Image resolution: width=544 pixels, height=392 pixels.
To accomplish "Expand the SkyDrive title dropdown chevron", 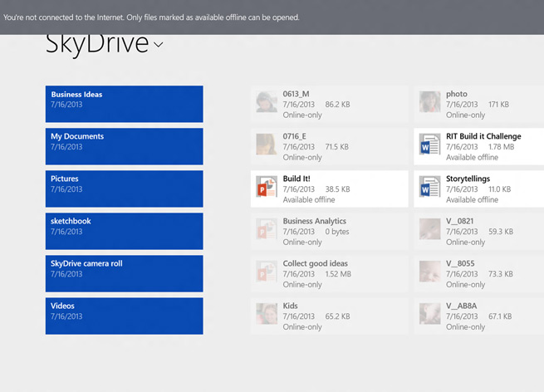I will click(x=158, y=44).
